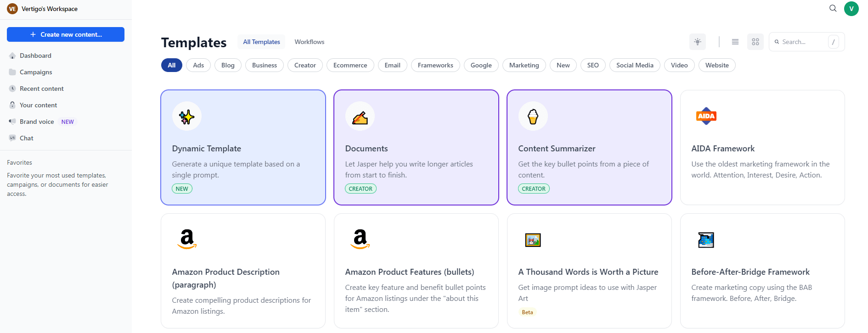Select the All category filter
Screen dimensions: 868x333
point(172,65)
